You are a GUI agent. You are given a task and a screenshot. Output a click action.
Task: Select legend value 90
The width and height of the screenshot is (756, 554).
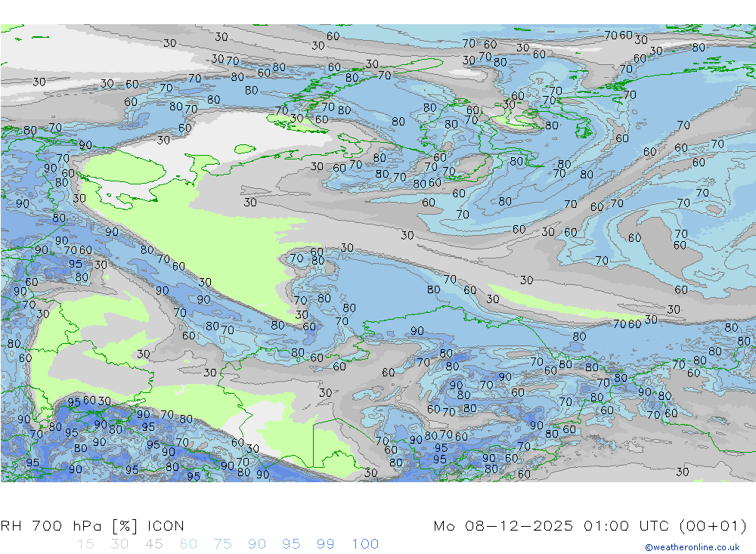tap(257, 544)
